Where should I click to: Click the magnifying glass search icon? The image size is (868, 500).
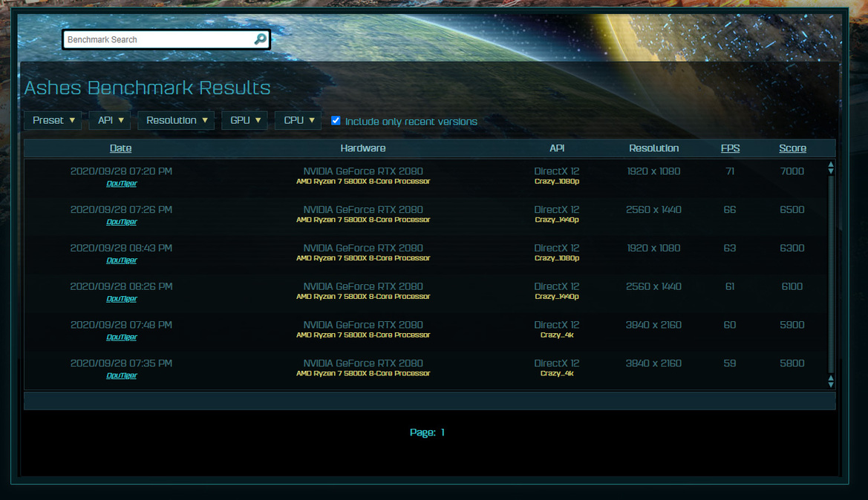[x=260, y=39]
